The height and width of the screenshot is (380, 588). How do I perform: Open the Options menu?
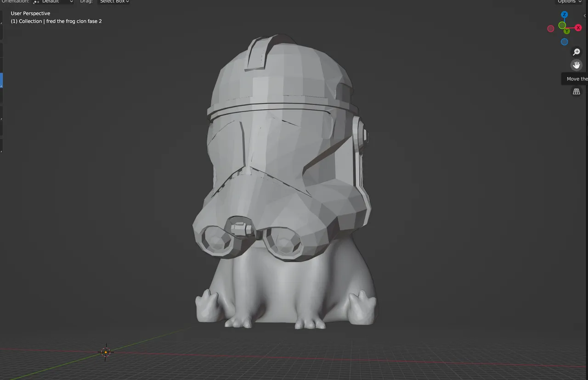pyautogui.click(x=569, y=2)
